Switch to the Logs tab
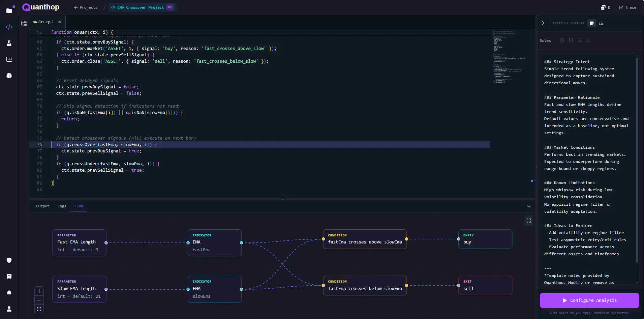Screen dimensions: 644x319 (62, 206)
